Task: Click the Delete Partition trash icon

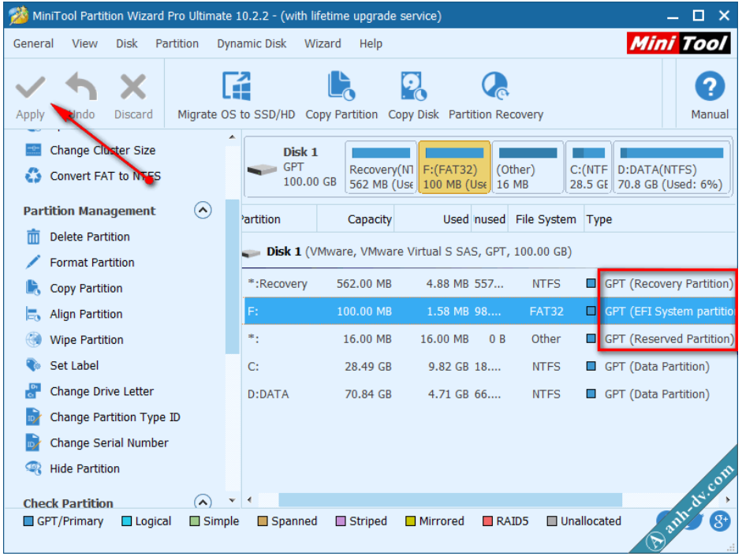Action: [x=33, y=236]
